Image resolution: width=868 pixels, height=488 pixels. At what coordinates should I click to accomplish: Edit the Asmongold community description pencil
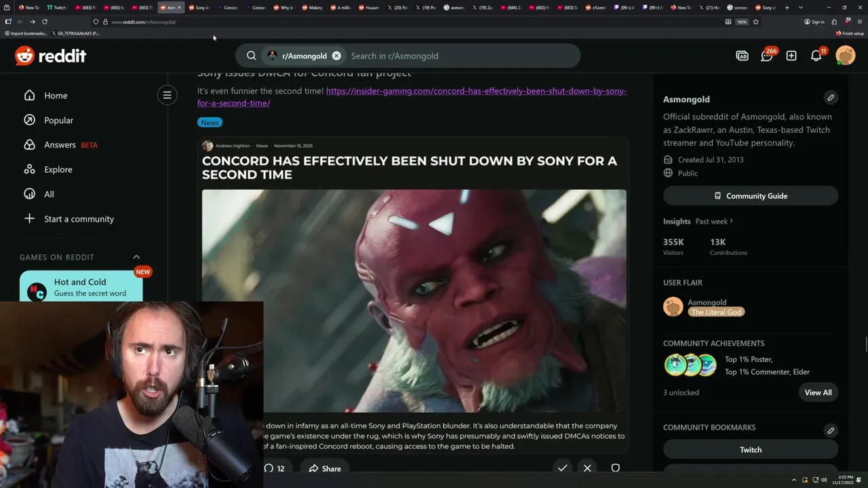click(831, 98)
